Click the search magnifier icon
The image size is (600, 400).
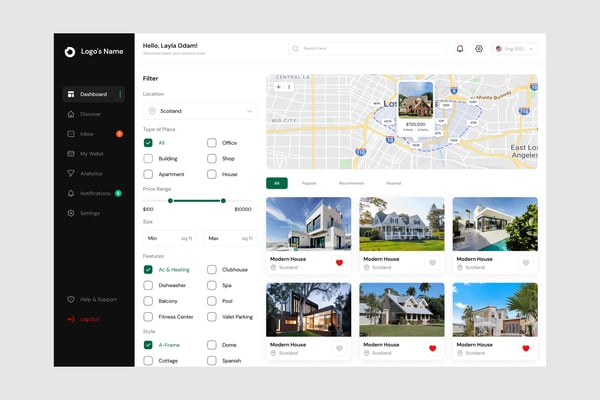(x=295, y=49)
